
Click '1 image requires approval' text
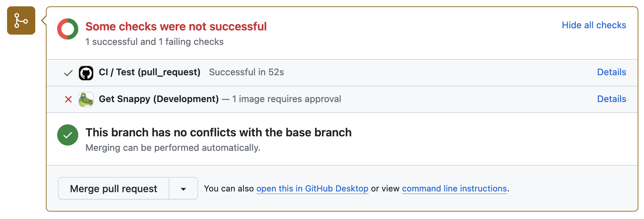pos(286,99)
